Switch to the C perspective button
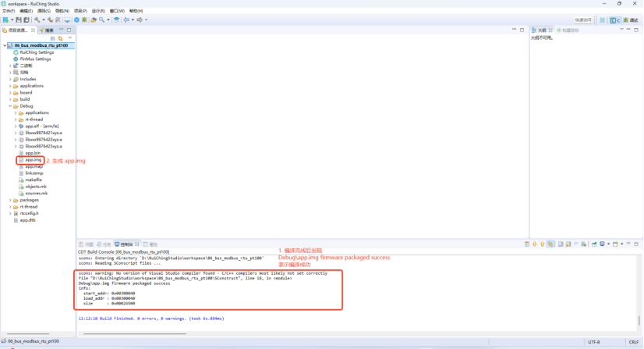This screenshot has width=644, height=349. pyautogui.click(x=615, y=20)
